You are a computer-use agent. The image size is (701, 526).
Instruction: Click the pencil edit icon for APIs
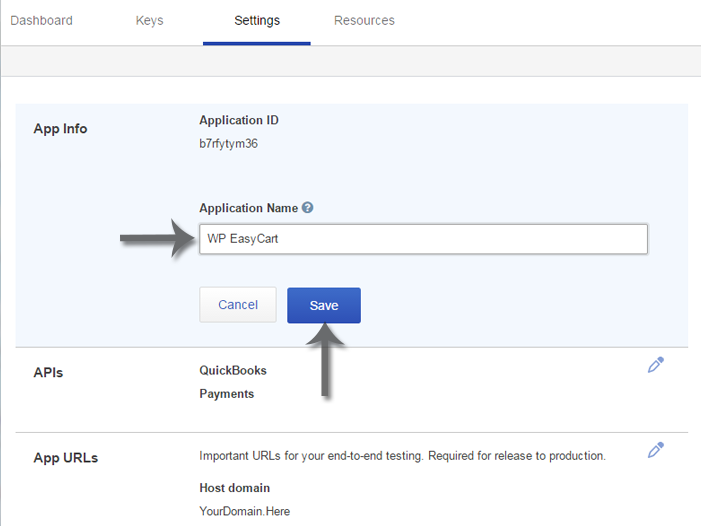click(x=656, y=365)
